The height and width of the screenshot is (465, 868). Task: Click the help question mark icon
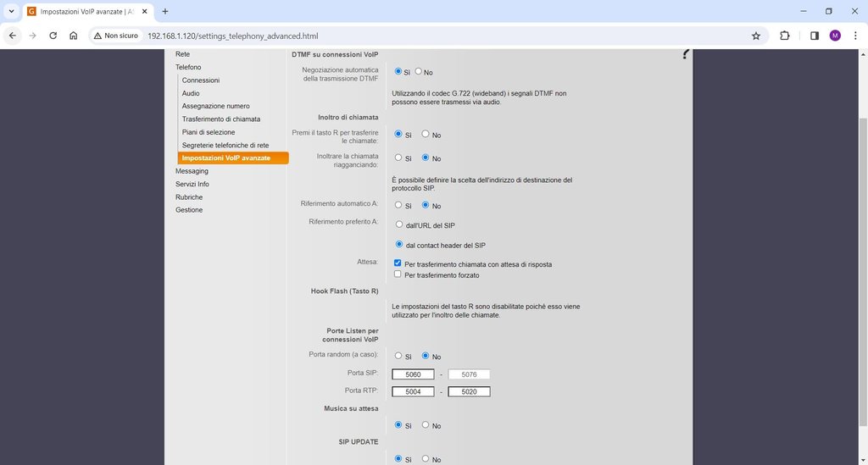pos(685,54)
